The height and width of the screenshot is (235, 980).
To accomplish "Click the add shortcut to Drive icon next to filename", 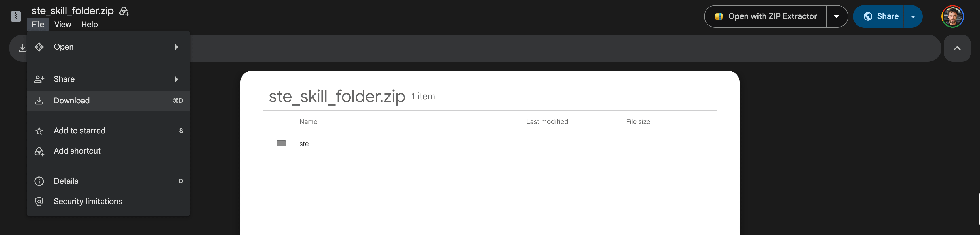I will 124,11.
